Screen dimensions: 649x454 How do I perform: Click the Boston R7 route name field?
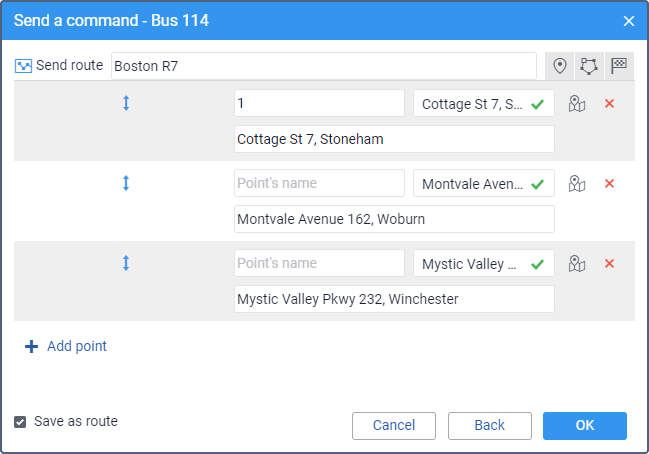(x=324, y=66)
